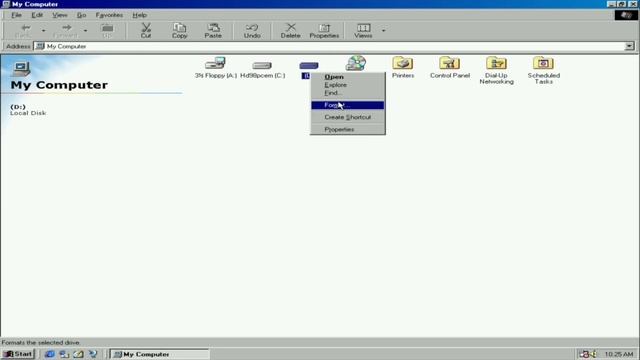Open the View menu
Viewport: 640px width, 360px height.
(60, 15)
